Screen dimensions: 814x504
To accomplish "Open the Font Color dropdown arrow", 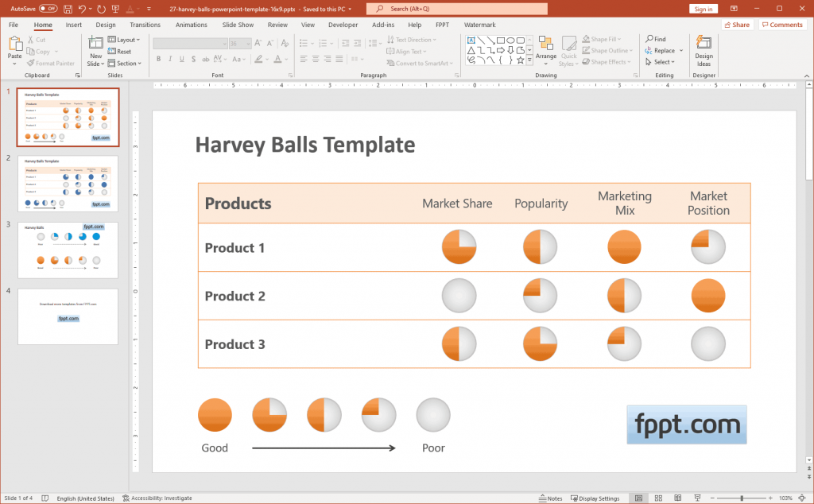I will point(285,59).
